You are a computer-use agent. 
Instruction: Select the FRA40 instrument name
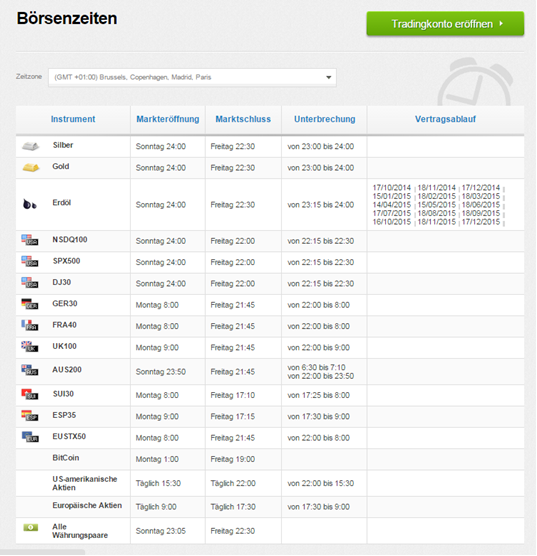[x=65, y=325]
